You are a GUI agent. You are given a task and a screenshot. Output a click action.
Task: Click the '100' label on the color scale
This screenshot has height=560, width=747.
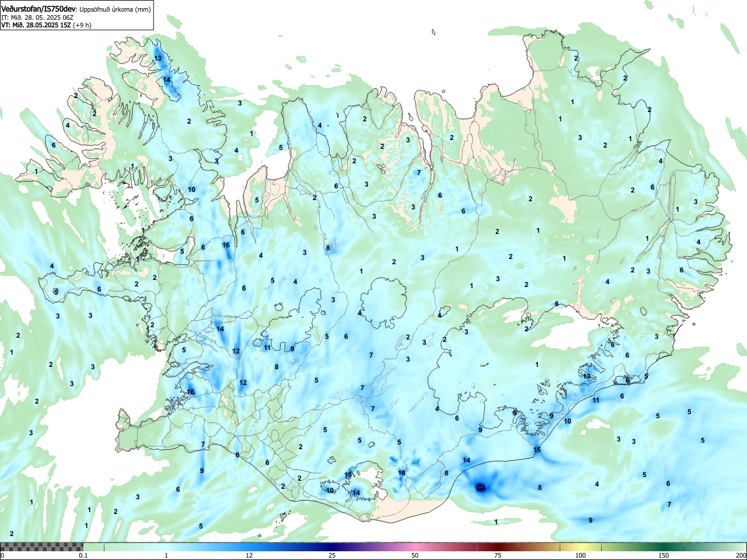click(x=581, y=555)
